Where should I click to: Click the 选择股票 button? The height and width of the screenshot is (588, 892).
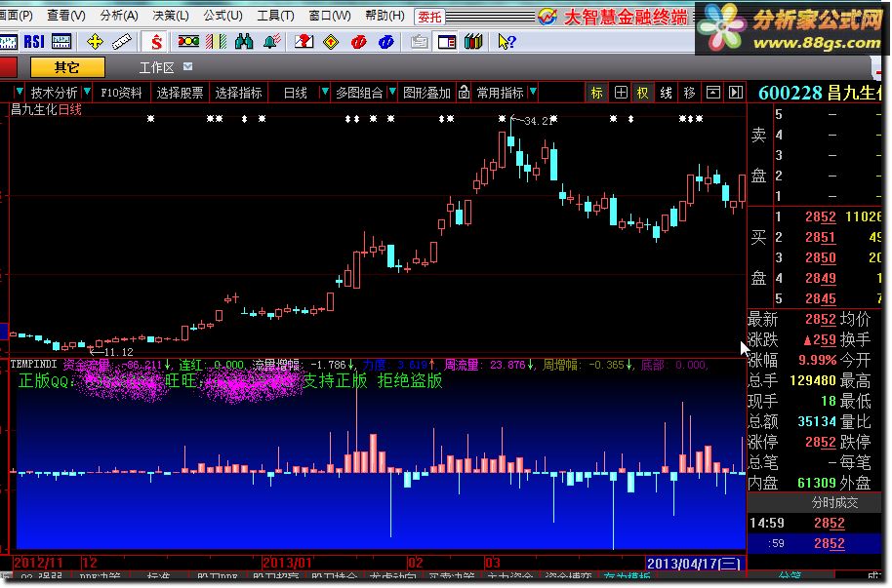click(180, 92)
